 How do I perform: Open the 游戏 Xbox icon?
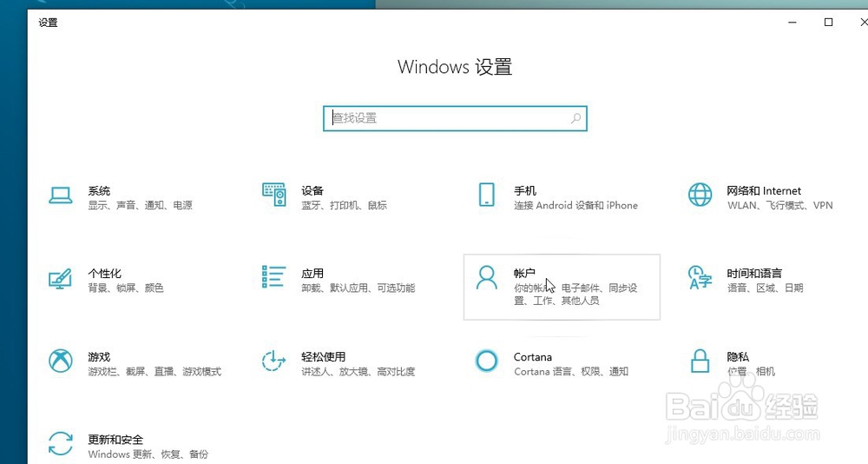(61, 361)
